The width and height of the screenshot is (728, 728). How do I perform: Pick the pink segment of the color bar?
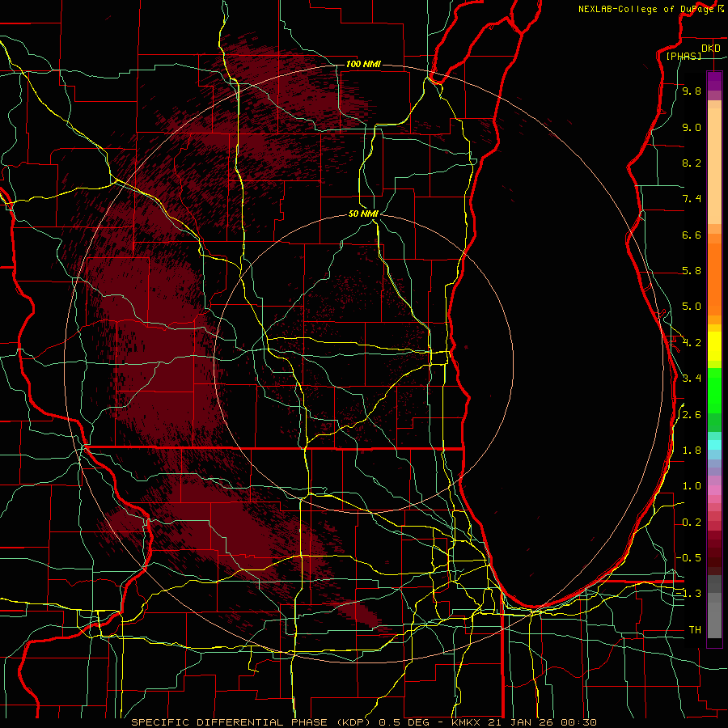click(714, 490)
